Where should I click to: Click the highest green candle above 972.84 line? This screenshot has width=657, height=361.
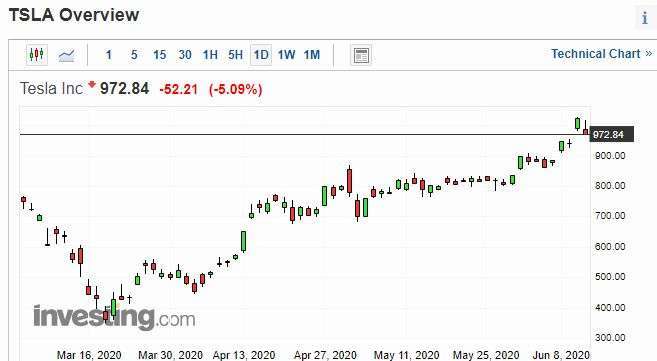[x=577, y=124]
